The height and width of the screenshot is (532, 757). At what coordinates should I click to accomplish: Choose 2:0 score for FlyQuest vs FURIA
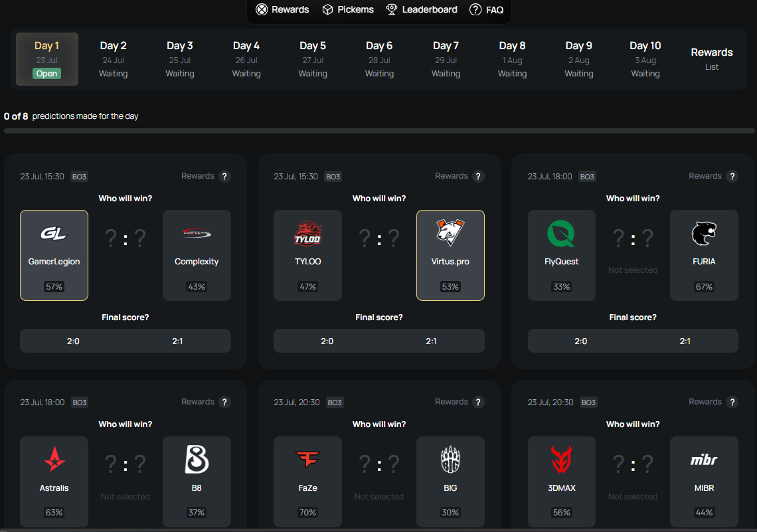(x=581, y=341)
